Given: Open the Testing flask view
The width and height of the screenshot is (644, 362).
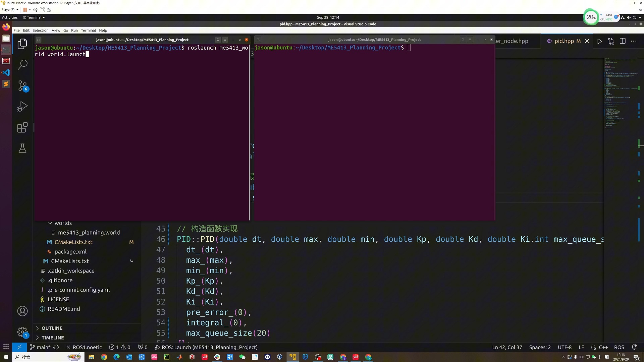Looking at the screenshot, I should (x=22, y=148).
